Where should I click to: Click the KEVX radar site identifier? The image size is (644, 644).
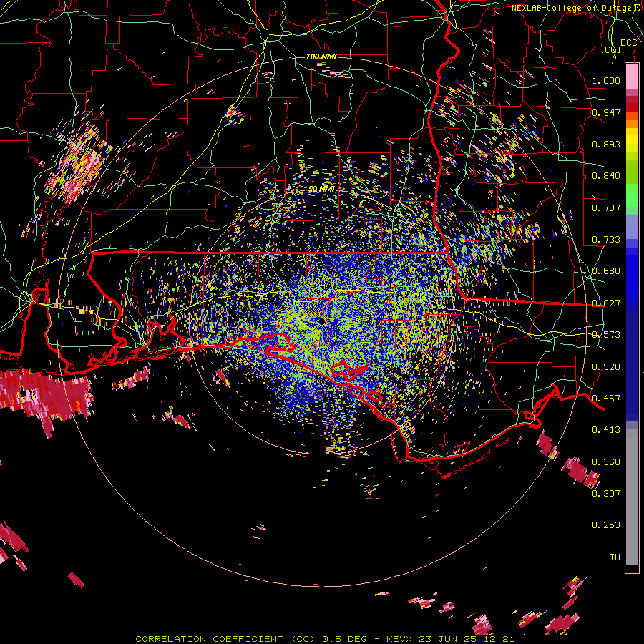pyautogui.click(x=401, y=639)
